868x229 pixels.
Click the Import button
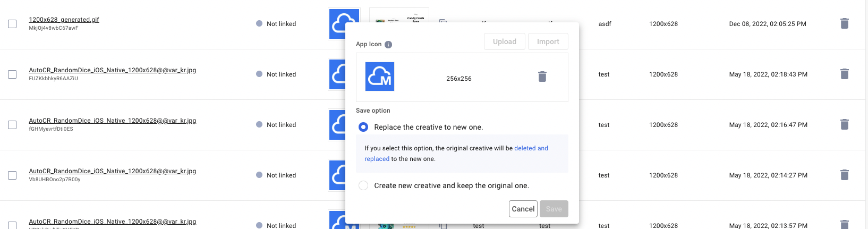click(x=548, y=41)
